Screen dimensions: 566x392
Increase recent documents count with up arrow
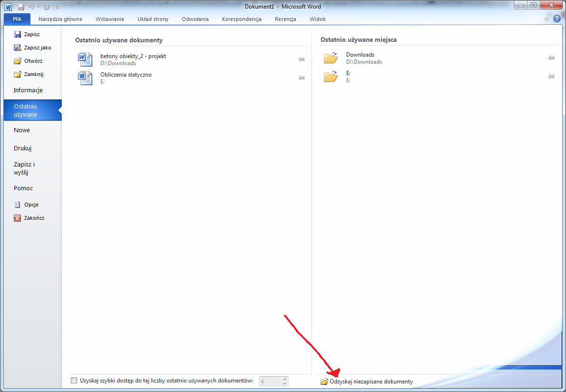[285, 379]
